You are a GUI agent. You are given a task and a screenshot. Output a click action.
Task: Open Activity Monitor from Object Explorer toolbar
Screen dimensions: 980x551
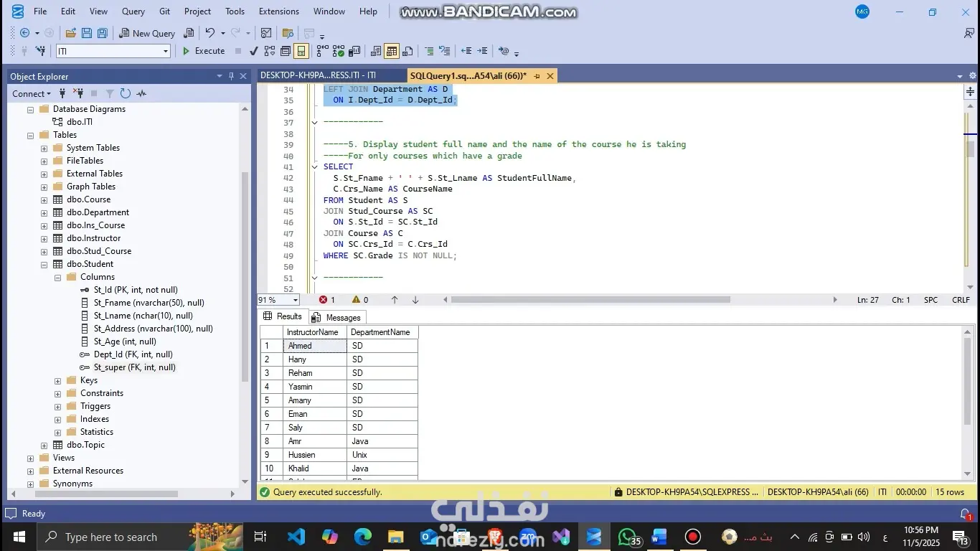[x=141, y=93]
